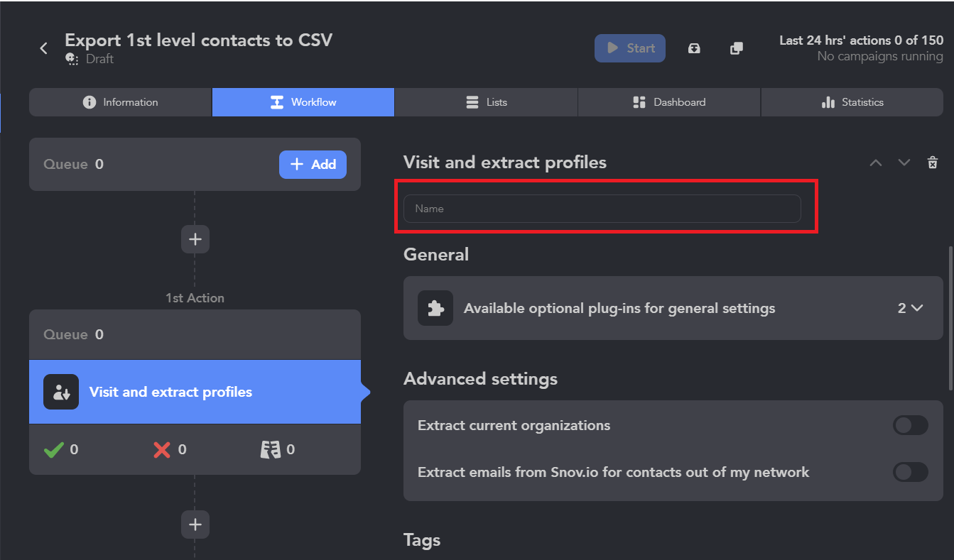Click the Visit and extract profiles action icon
Screen dimensions: 954x560
click(x=61, y=392)
